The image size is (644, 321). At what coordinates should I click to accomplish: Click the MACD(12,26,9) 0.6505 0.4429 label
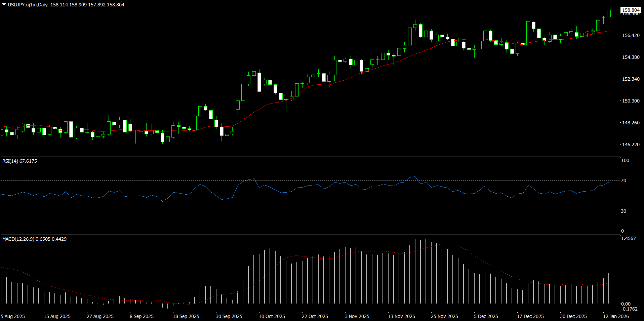(35, 239)
